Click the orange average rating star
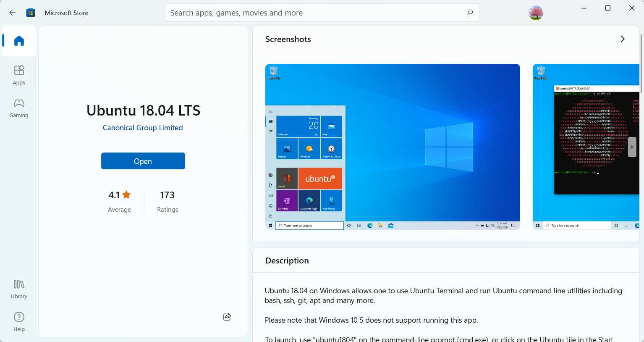Screen dimensions: 644x342 [x=126, y=195]
